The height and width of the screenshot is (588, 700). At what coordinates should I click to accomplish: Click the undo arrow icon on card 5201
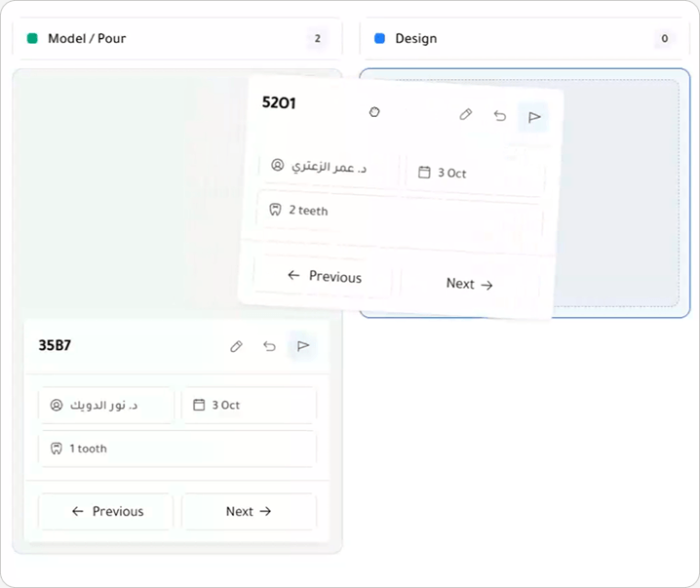500,116
